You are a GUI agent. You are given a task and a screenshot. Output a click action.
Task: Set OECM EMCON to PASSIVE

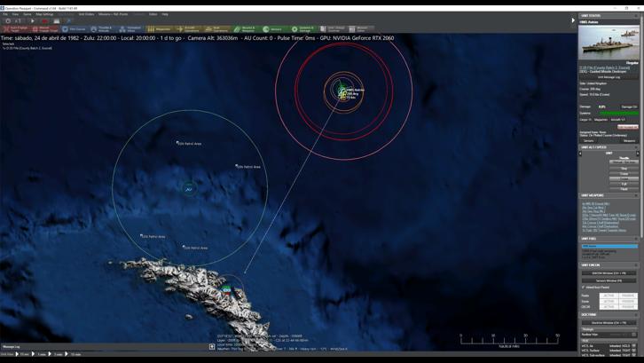pyautogui.click(x=628, y=307)
